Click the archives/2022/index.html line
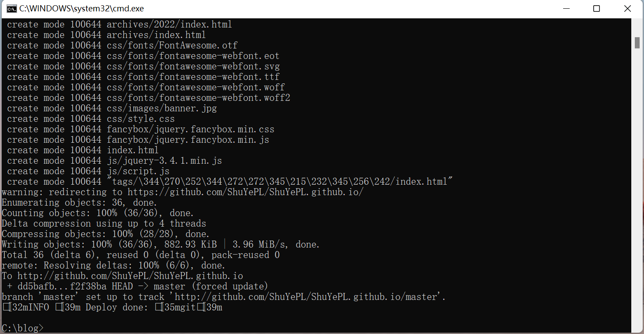The height and width of the screenshot is (334, 644). point(169,24)
